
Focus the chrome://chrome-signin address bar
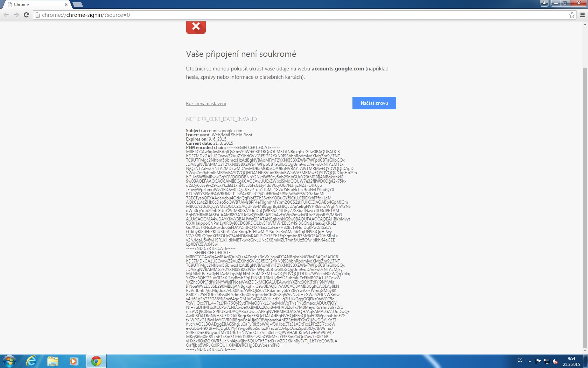[304, 15]
